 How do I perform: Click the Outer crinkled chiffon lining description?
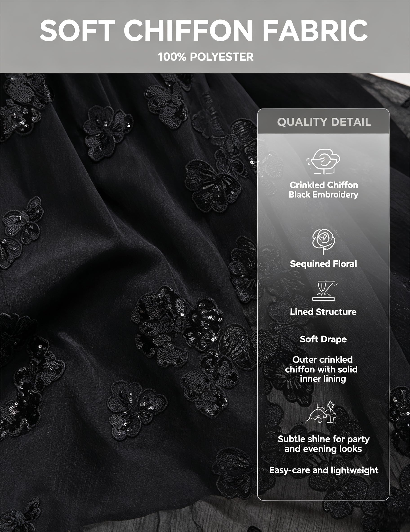coord(321,369)
